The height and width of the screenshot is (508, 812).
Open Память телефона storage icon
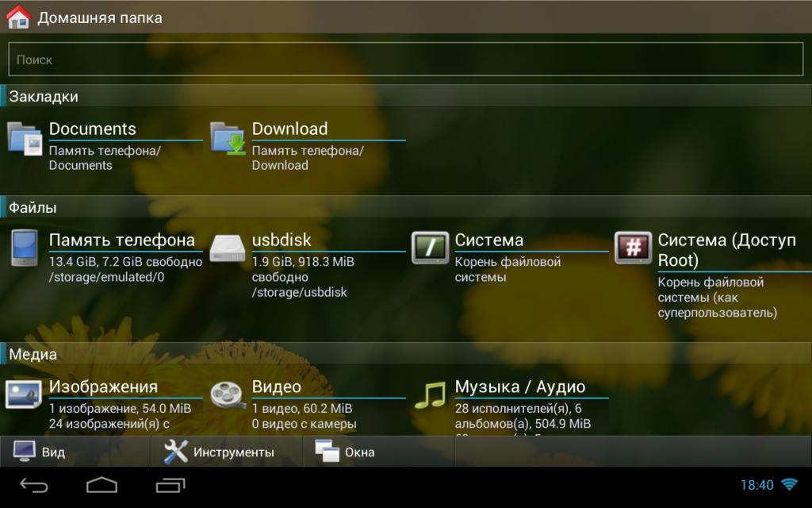click(25, 248)
